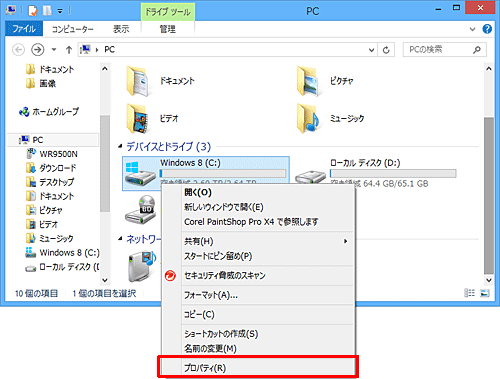500x379 pixels.
Task: Click content area scroll up arrow
Action: pyautogui.click(x=489, y=69)
